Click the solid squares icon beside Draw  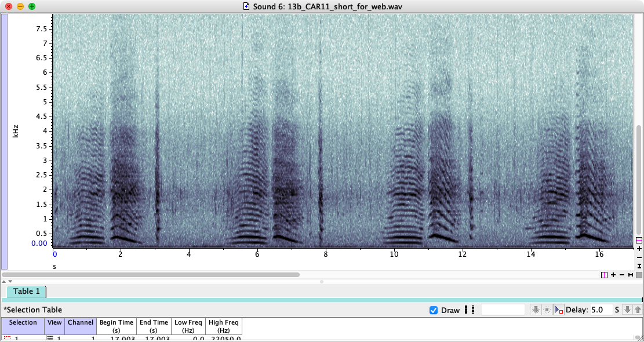[465, 310]
